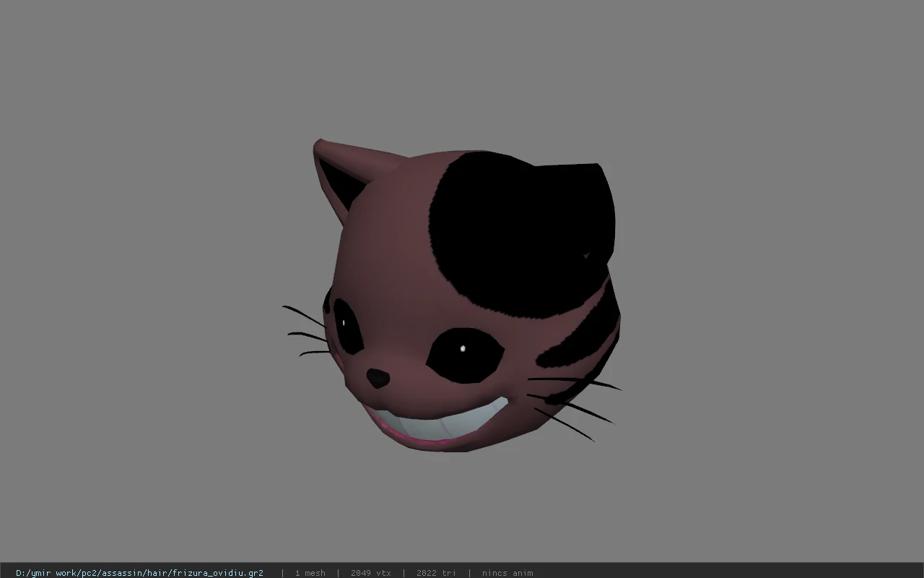Click the file path frizura_ovidiu.gr2 in status bar

click(139, 573)
